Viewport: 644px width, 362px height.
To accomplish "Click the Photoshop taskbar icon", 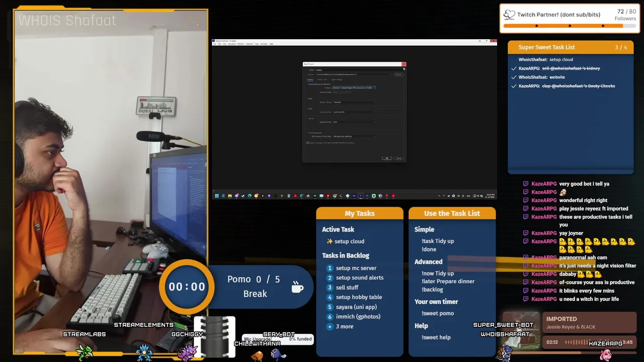I will tap(367, 196).
